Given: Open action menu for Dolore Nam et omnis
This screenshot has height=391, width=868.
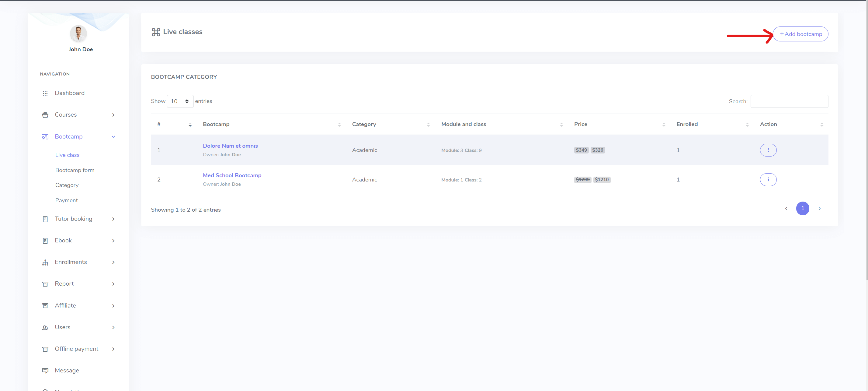Looking at the screenshot, I should [x=768, y=150].
